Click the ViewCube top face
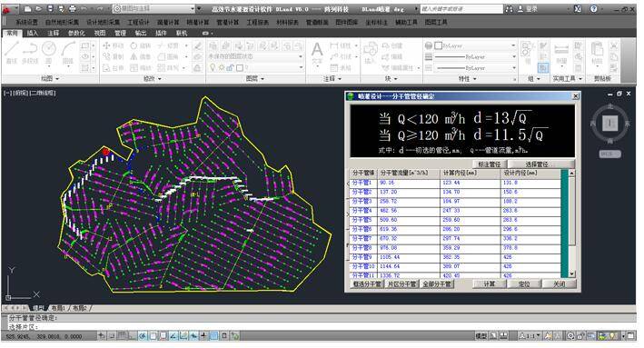 point(609,123)
